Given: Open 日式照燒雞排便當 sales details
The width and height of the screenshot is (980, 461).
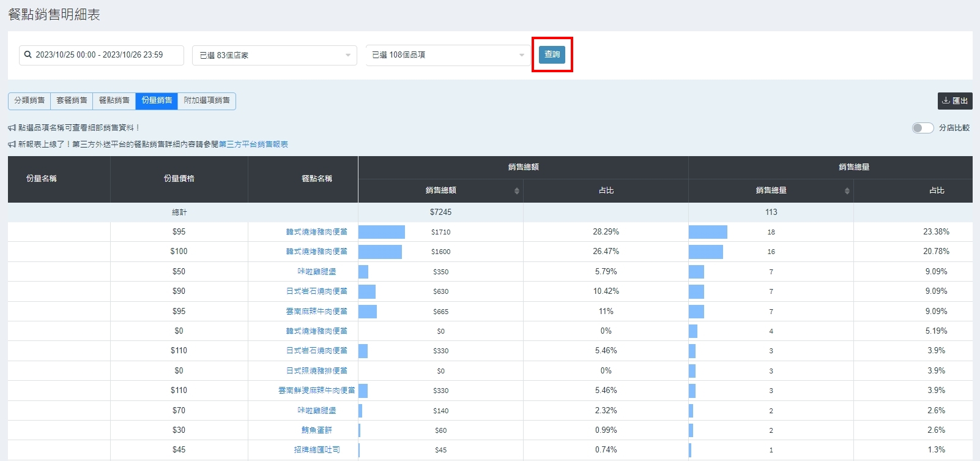Looking at the screenshot, I should tap(316, 371).
